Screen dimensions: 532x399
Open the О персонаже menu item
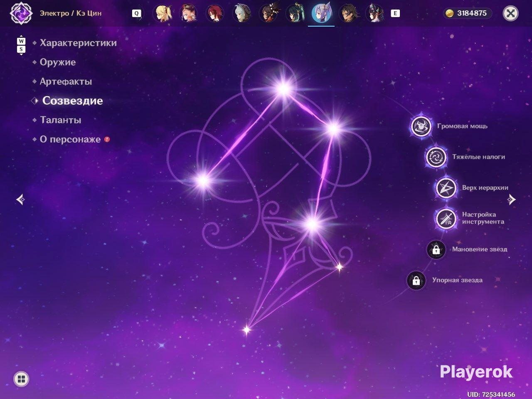(70, 139)
